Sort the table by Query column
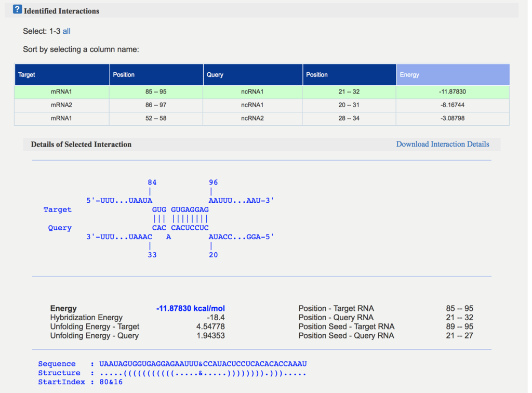Viewport: 532px width, 393px height. point(253,75)
